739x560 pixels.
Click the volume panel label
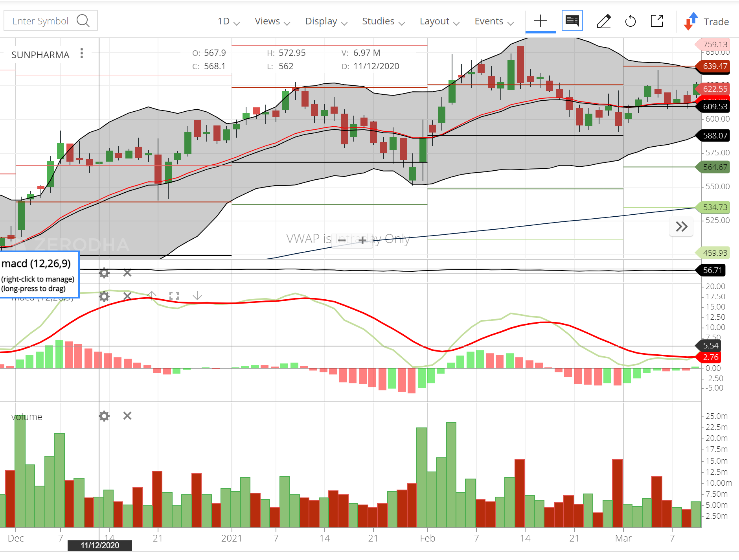pyautogui.click(x=27, y=417)
